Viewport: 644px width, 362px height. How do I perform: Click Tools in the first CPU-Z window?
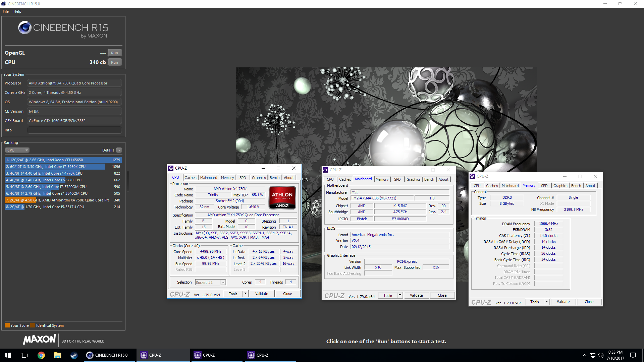tap(233, 294)
